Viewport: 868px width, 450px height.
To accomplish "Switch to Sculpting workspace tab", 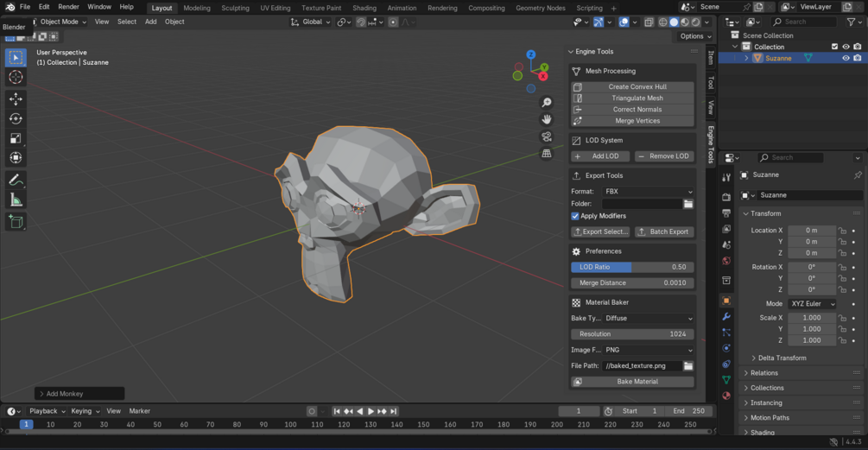I will pos(235,8).
